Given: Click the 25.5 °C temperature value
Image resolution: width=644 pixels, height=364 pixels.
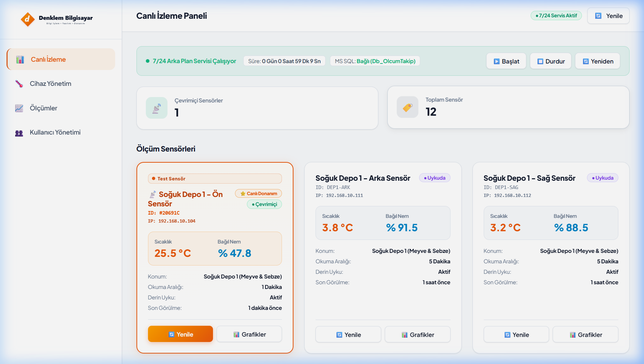Looking at the screenshot, I should tap(173, 253).
